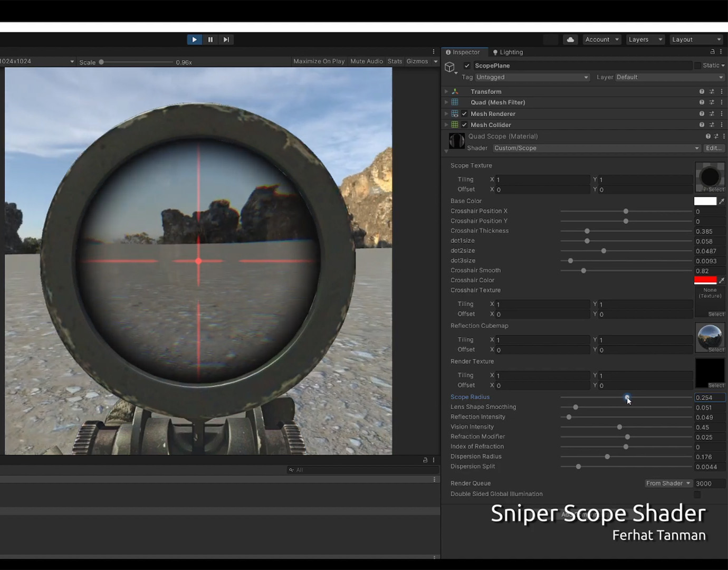Click the Play button in the toolbar
Viewport: 728px width, 570px height.
[194, 40]
